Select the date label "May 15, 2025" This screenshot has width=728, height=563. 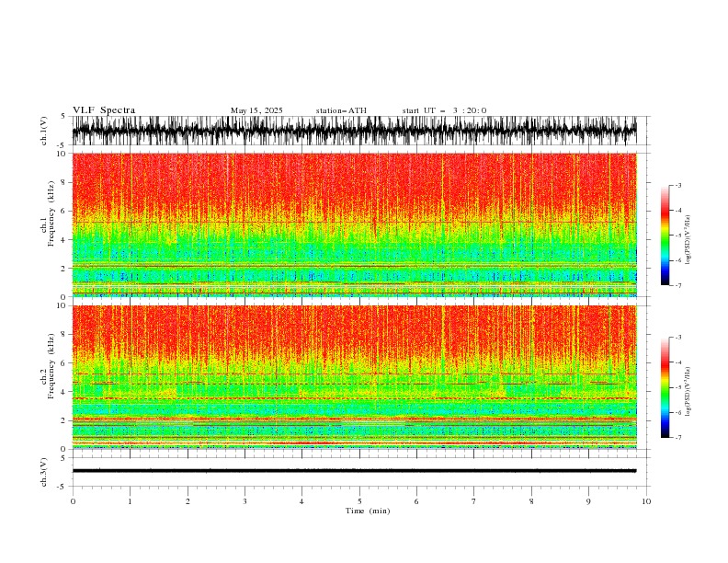pyautogui.click(x=256, y=110)
